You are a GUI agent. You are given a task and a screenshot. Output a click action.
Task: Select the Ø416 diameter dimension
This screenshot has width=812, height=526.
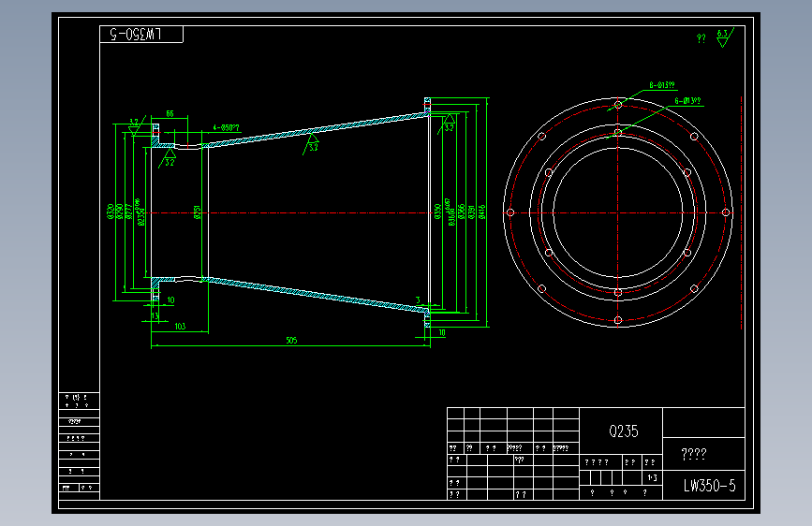click(482, 212)
